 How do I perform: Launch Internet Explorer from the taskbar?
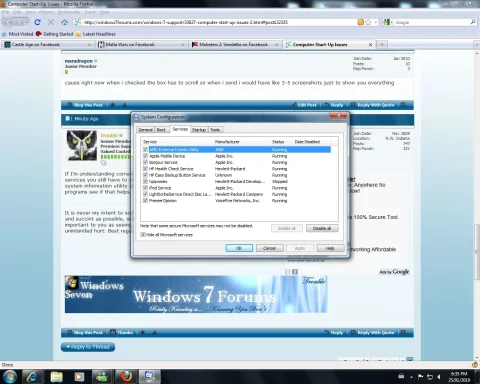click(32, 377)
